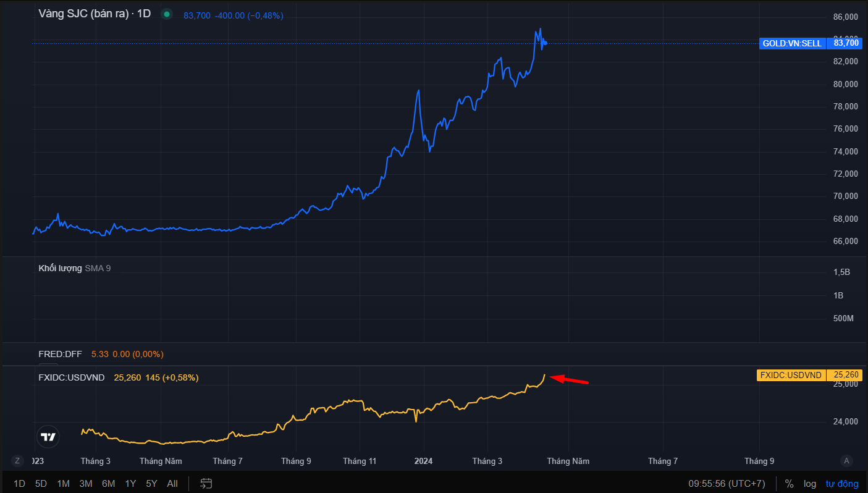
Task: Click the TradingView logo badge
Action: pos(48,437)
